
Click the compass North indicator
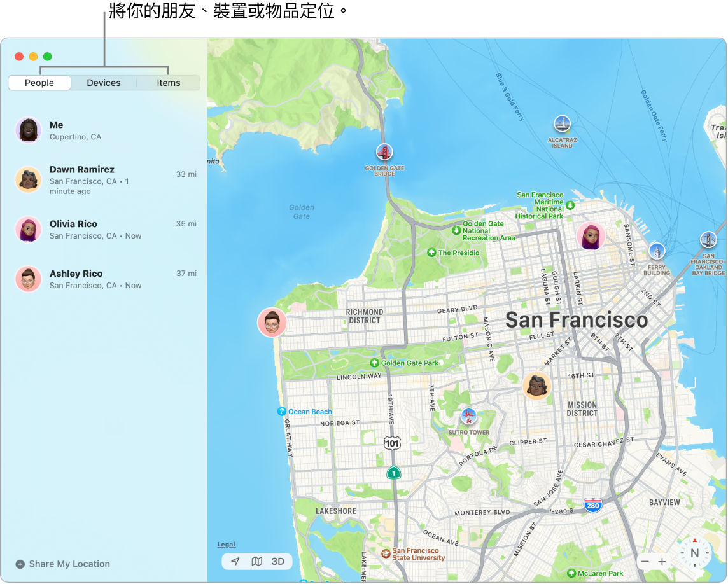694,553
